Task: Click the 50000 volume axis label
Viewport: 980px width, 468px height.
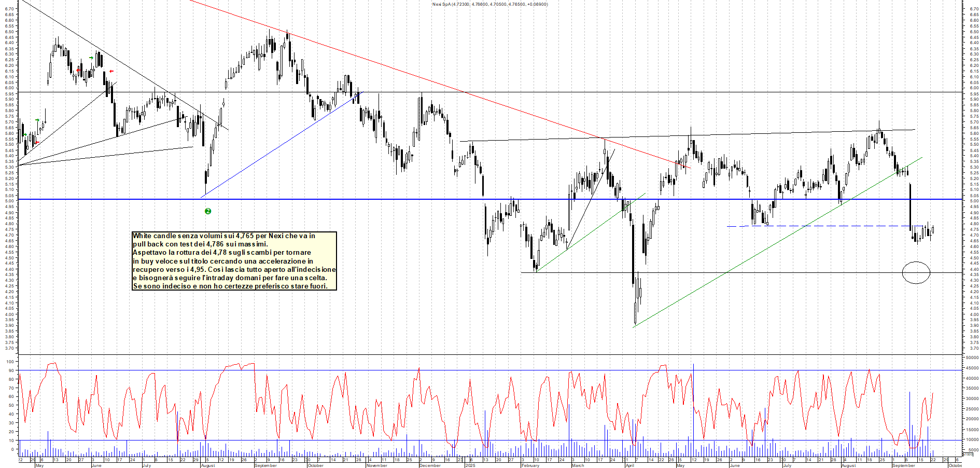Action: click(x=972, y=357)
